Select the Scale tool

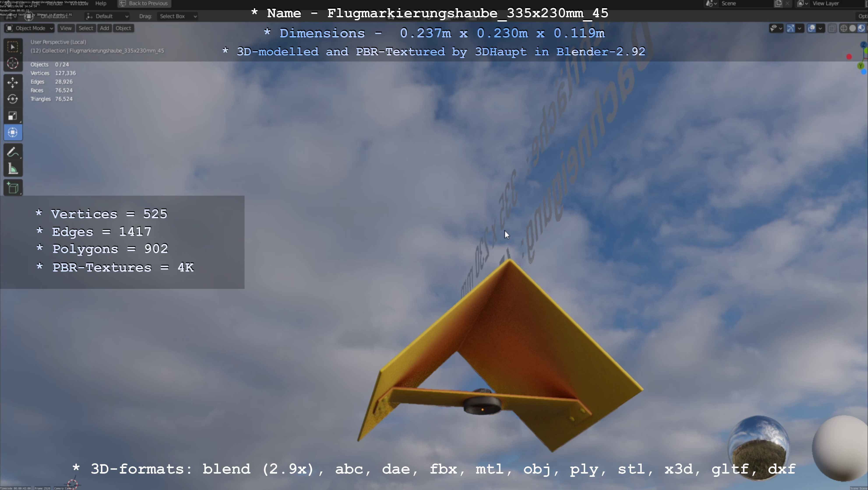pos(13,116)
